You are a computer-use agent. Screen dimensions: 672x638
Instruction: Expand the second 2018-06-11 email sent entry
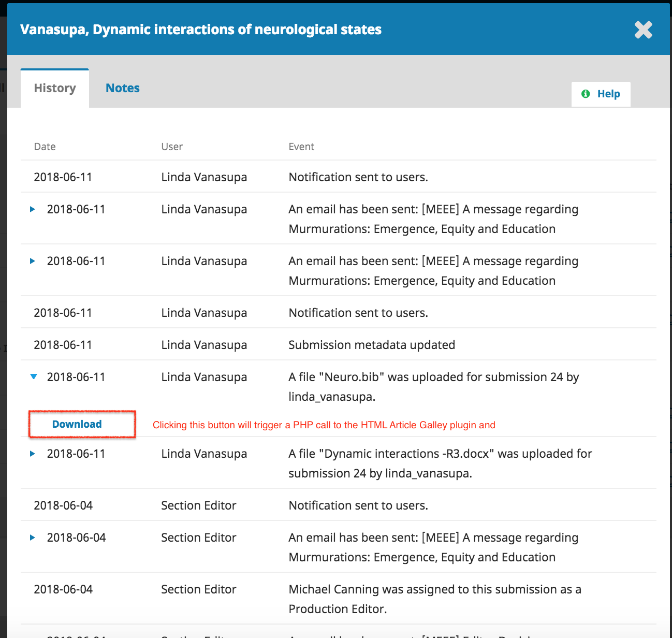coord(33,261)
